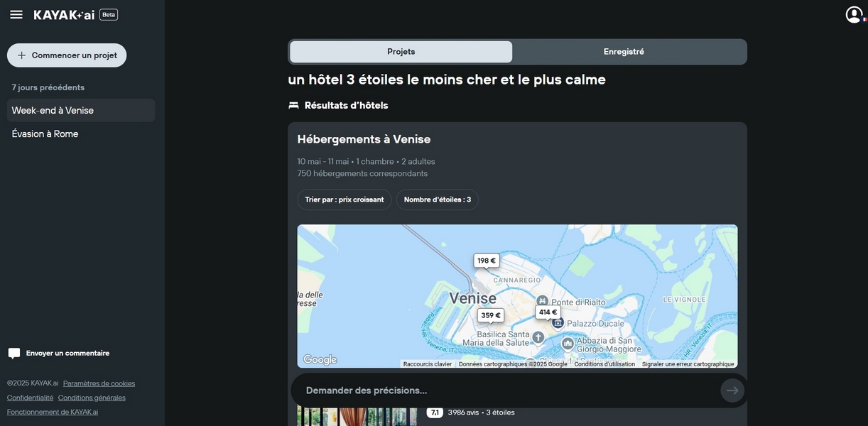Select the 414 € map price marker
868x426 pixels.
(x=548, y=312)
